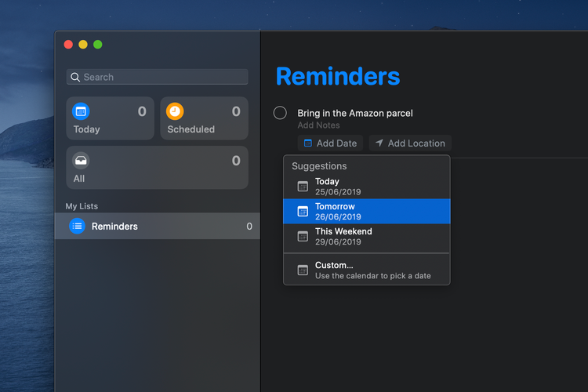
Task: Click the blue Today calendar icon
Action: click(81, 111)
